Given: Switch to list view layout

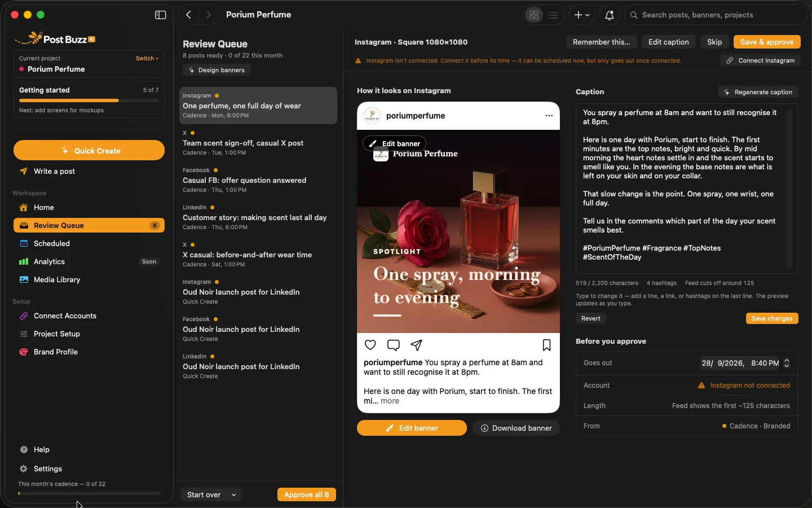Looking at the screenshot, I should pyautogui.click(x=554, y=15).
